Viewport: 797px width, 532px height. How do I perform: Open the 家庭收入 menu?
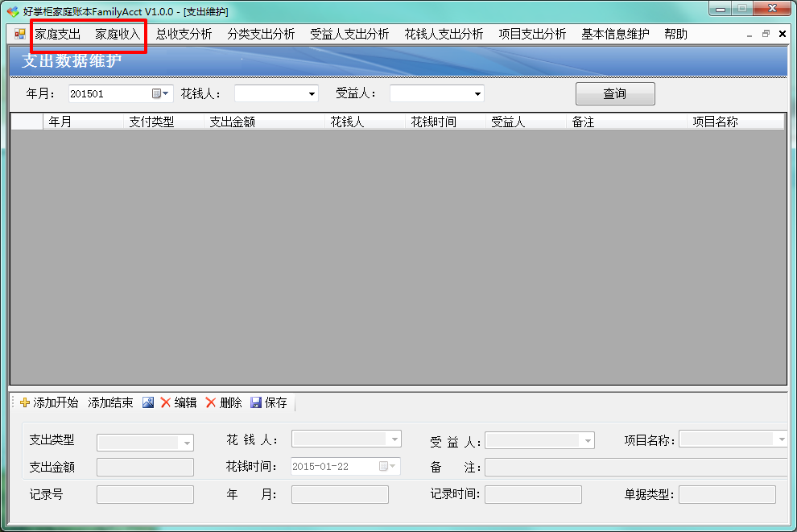pos(118,34)
